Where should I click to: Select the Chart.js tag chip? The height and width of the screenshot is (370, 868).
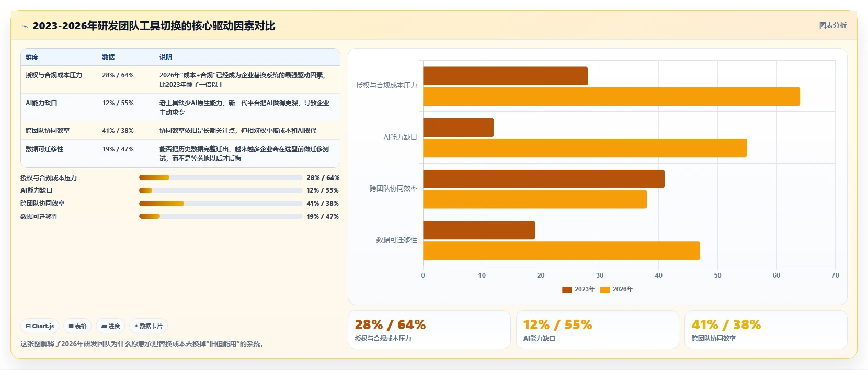(40, 326)
